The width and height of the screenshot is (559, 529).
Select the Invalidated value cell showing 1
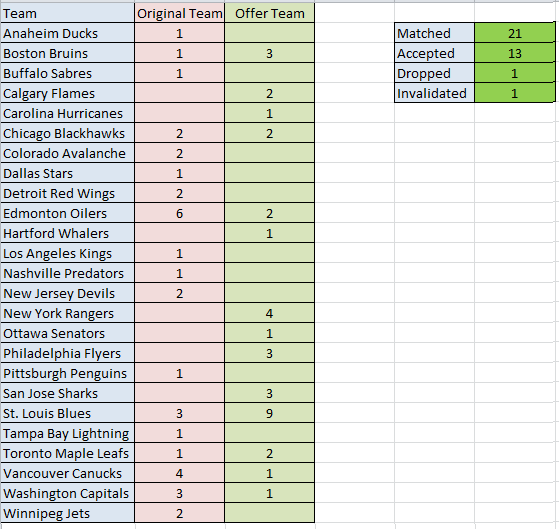pyautogui.click(x=515, y=93)
